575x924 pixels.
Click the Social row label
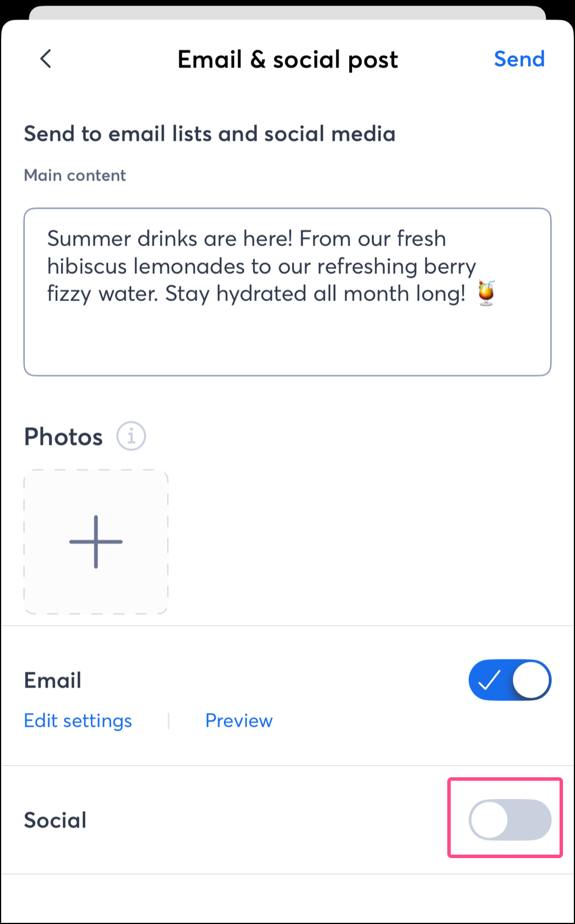(x=56, y=820)
